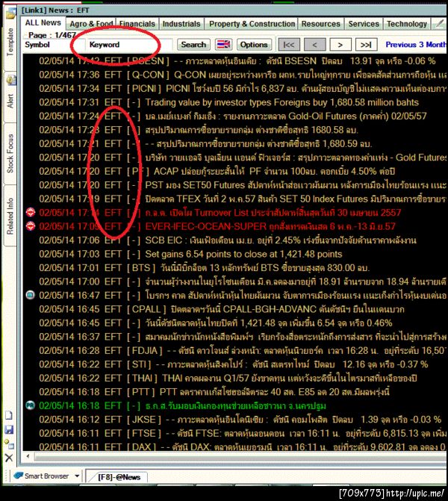Click the small settings icon below save

[x=9, y=444]
